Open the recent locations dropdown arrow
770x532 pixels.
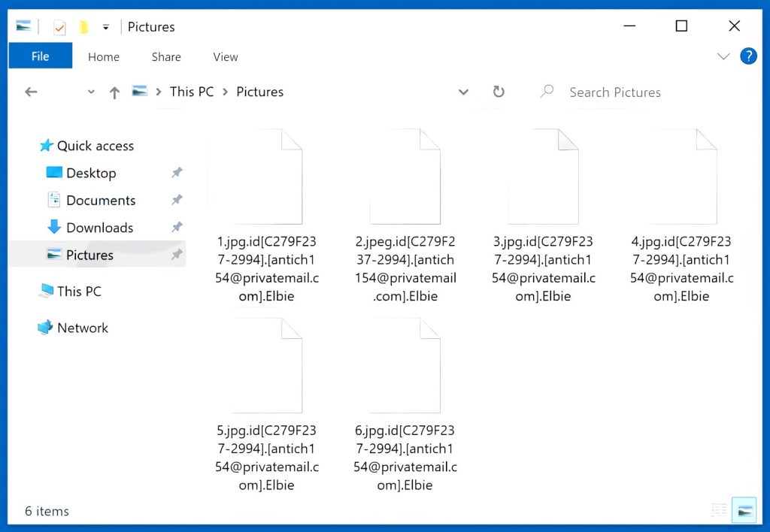pos(91,92)
